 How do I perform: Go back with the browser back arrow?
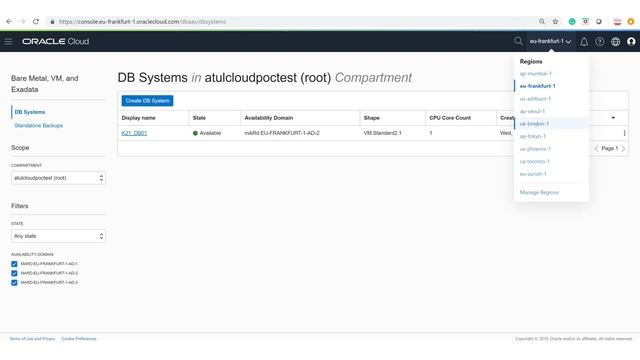9,22
